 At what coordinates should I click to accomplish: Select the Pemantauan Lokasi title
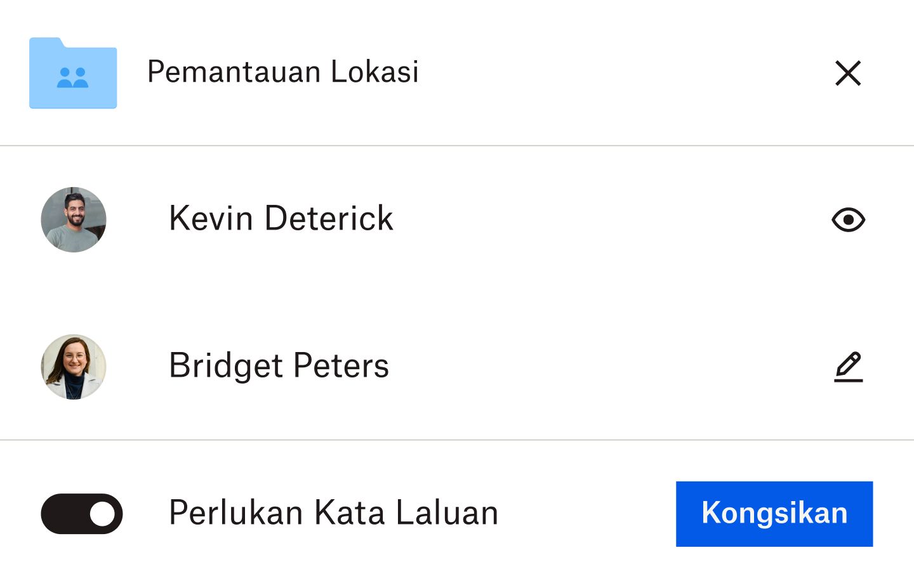click(x=282, y=72)
